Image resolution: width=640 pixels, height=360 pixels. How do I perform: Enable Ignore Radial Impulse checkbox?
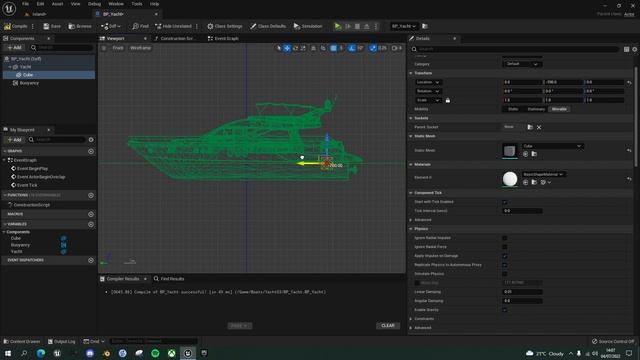(x=505, y=238)
